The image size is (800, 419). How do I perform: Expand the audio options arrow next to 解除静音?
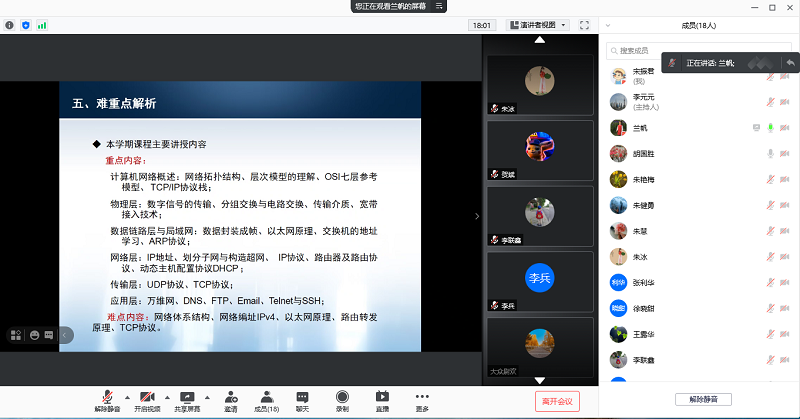pos(126,395)
